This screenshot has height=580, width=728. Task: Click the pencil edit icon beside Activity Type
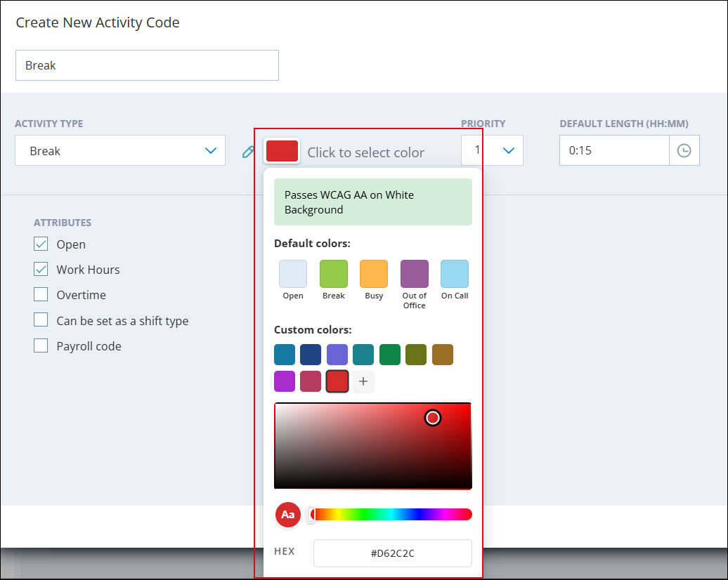(x=248, y=152)
